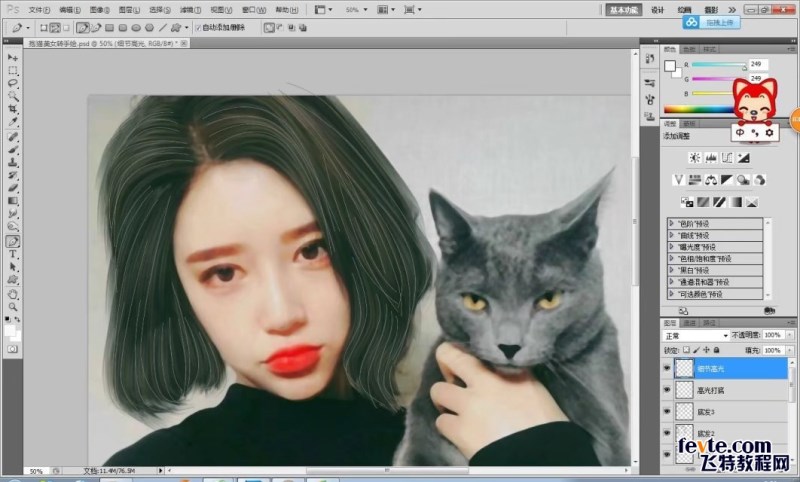Click the rounded rectangle shape option
Screen dimensions: 800x482
click(x=121, y=27)
